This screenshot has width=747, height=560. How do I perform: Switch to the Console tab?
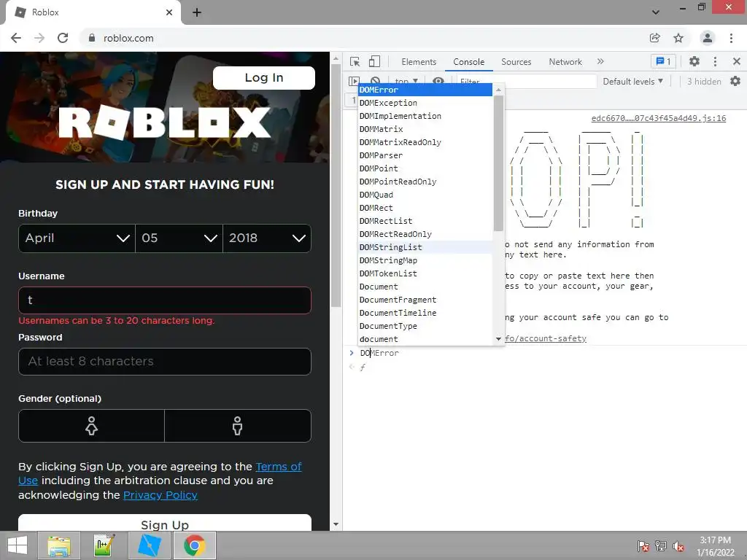pos(469,62)
